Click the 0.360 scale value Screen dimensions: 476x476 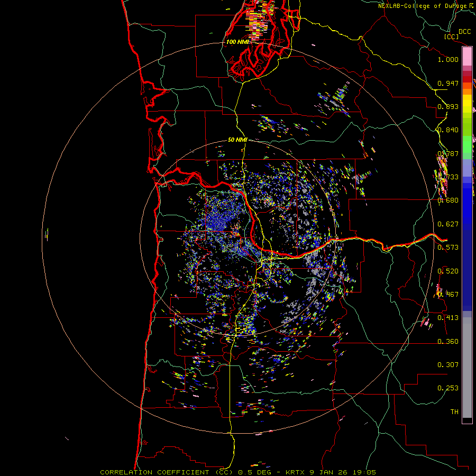click(448, 342)
